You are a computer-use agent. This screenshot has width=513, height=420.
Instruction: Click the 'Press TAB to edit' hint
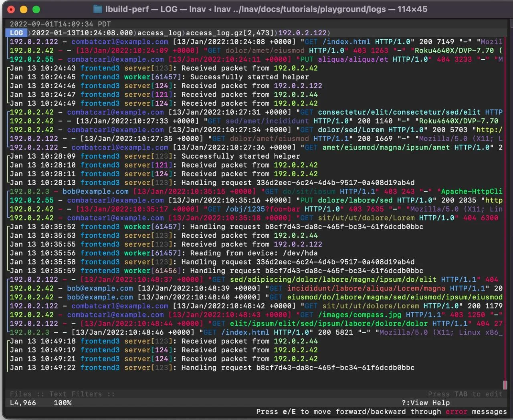(465, 394)
